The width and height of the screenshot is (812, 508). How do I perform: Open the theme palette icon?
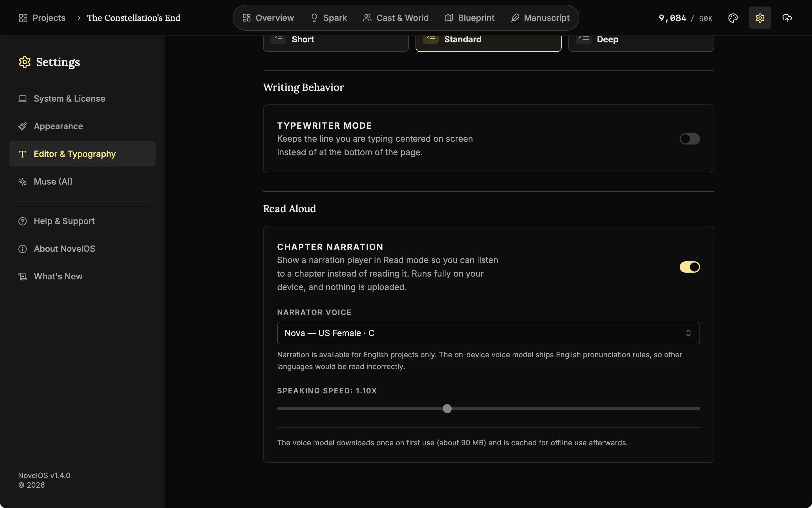(733, 18)
